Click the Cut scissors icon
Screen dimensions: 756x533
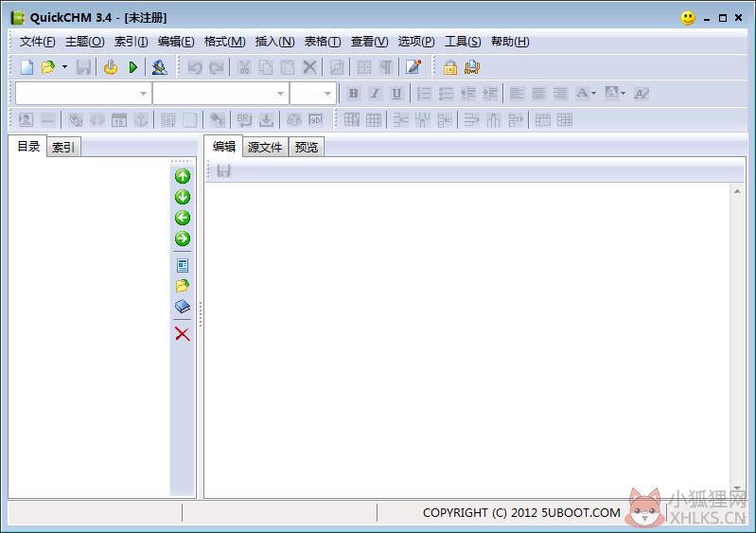[x=244, y=67]
